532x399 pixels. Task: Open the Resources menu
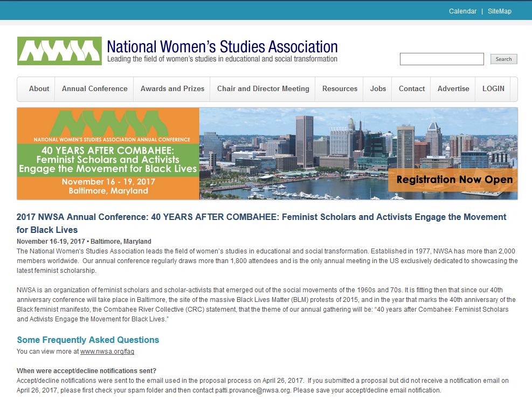340,89
